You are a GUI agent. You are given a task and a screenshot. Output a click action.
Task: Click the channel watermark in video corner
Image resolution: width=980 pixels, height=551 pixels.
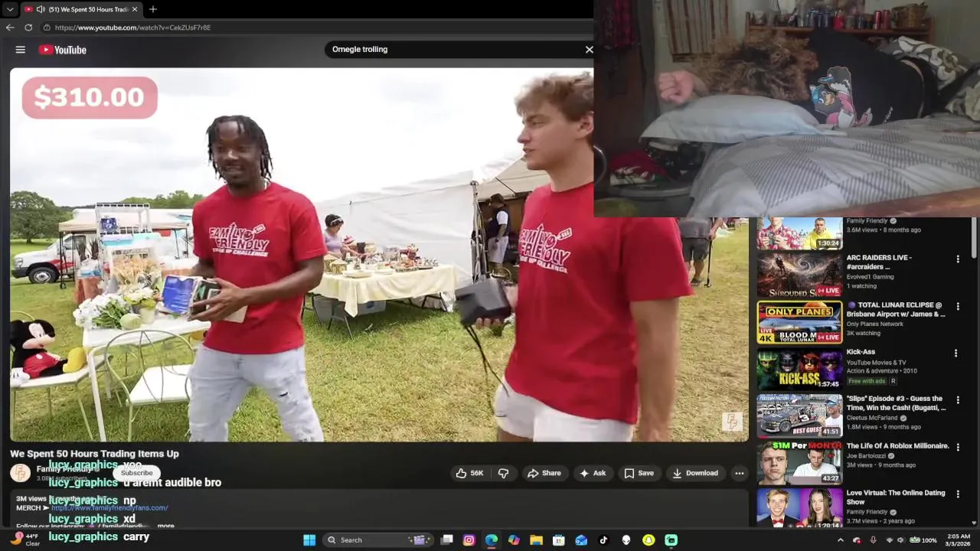point(732,422)
